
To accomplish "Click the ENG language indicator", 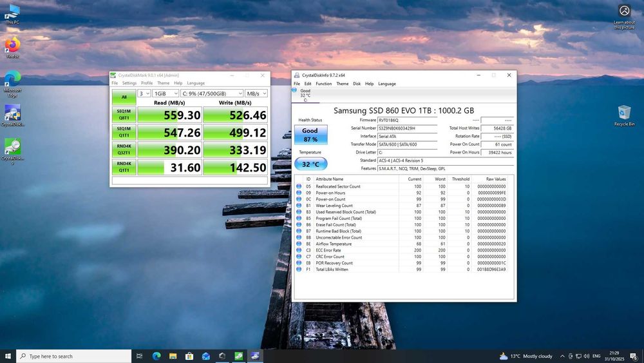I will [596, 356].
